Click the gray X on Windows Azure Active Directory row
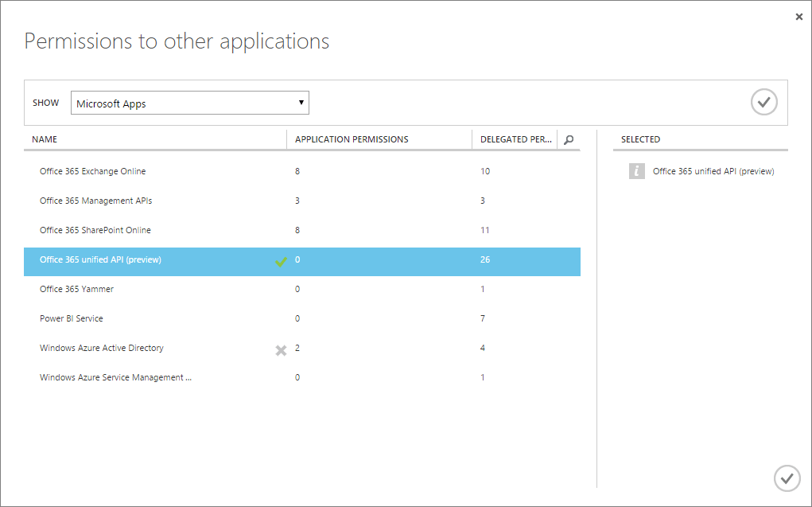Viewport: 812px width, 507px height. (281, 350)
